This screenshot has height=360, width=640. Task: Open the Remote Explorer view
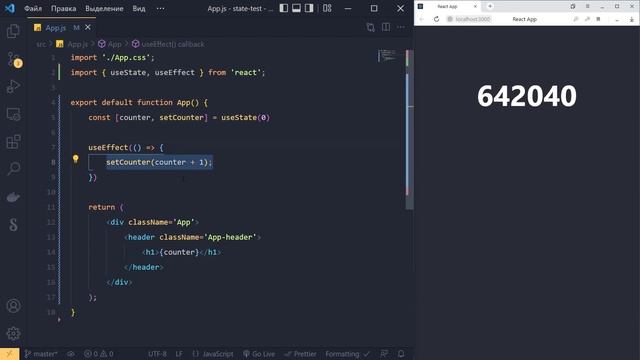click(x=13, y=114)
